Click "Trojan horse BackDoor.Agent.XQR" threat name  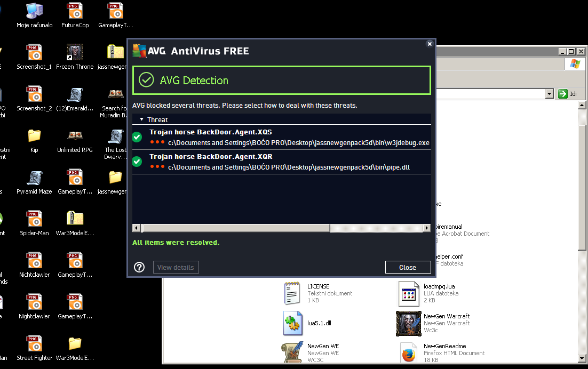pyautogui.click(x=211, y=157)
